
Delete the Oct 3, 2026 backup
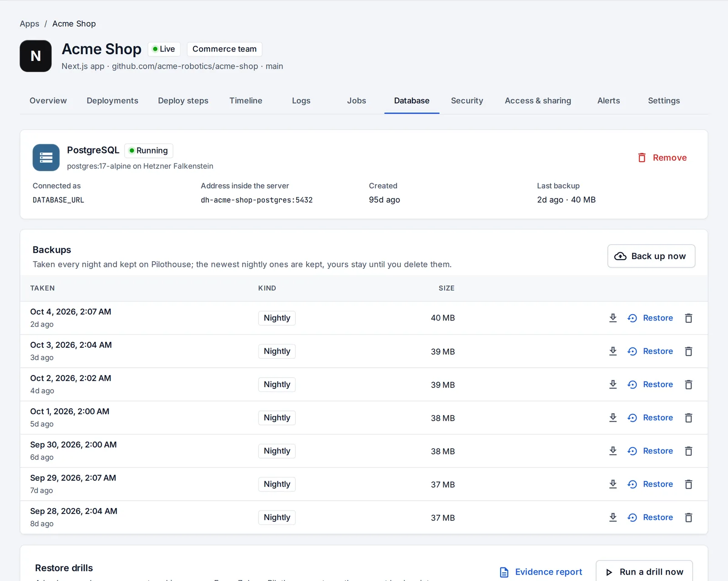tap(689, 351)
